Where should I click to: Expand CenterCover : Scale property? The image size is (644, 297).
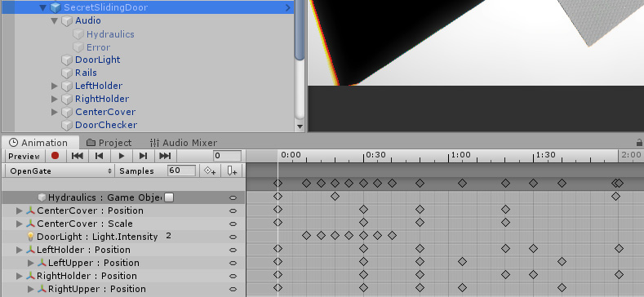point(19,224)
